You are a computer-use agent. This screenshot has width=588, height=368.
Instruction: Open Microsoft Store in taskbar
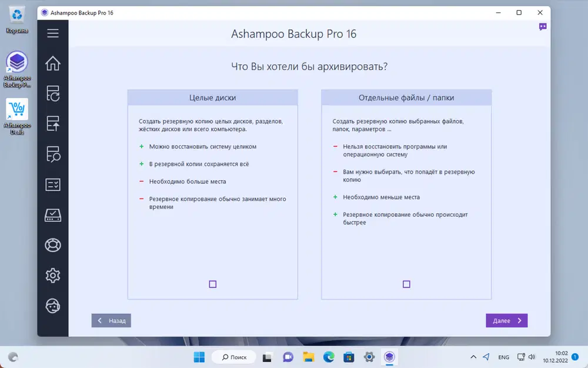click(349, 357)
